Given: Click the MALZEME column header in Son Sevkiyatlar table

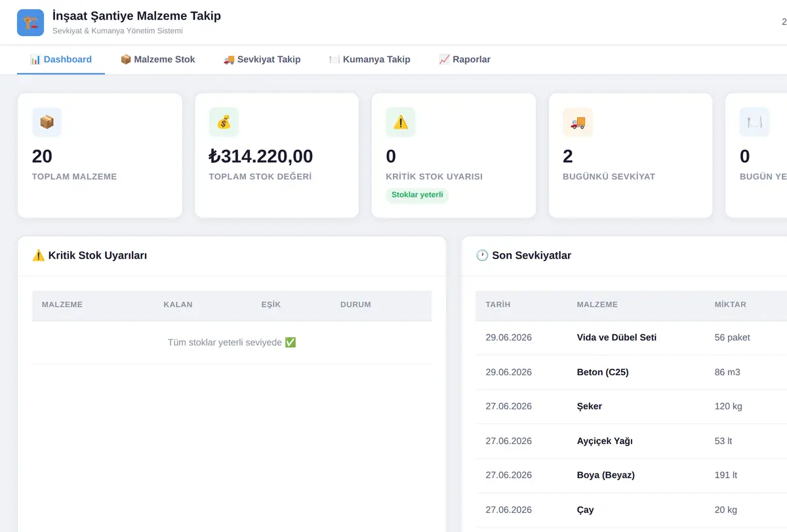Looking at the screenshot, I should pos(597,304).
